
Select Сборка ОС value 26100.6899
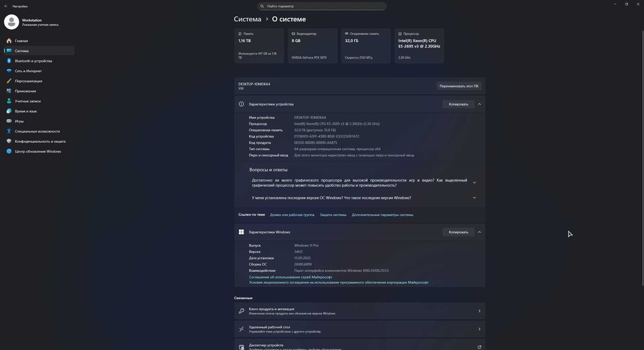click(x=303, y=264)
